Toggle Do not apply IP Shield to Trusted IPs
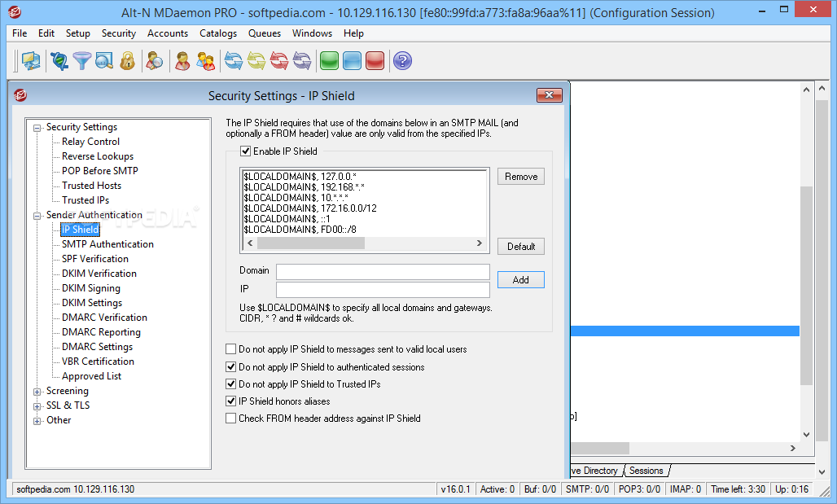The height and width of the screenshot is (504, 837). click(230, 383)
